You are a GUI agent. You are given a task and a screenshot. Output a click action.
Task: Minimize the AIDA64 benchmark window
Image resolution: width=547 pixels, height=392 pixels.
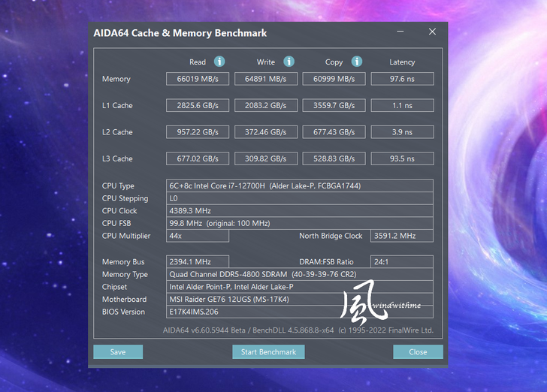pos(400,32)
